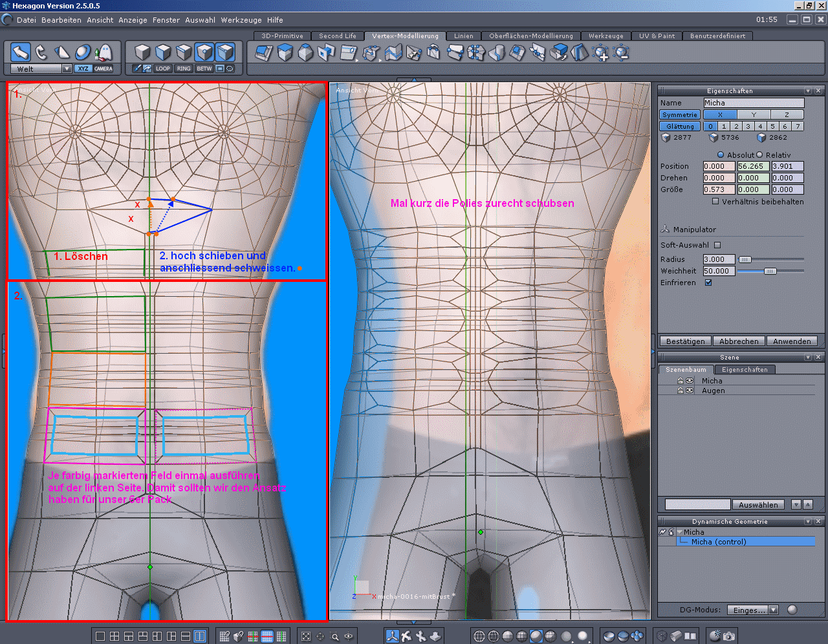Viewport: 828px width, 644px height.
Task: Collapse the Szene panel arrow
Action: (808, 358)
